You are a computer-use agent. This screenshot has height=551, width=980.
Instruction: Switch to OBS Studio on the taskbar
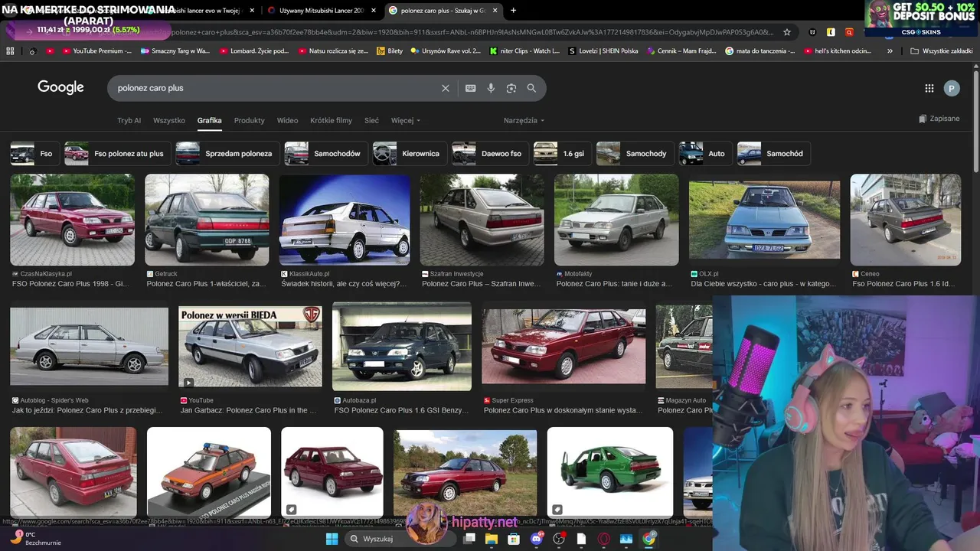pyautogui.click(x=559, y=539)
